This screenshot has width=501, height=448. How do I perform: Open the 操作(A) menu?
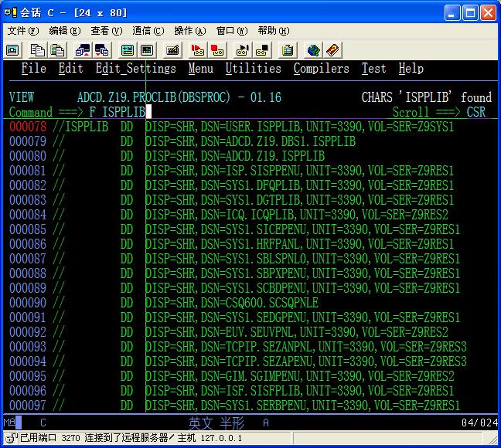[x=190, y=31]
